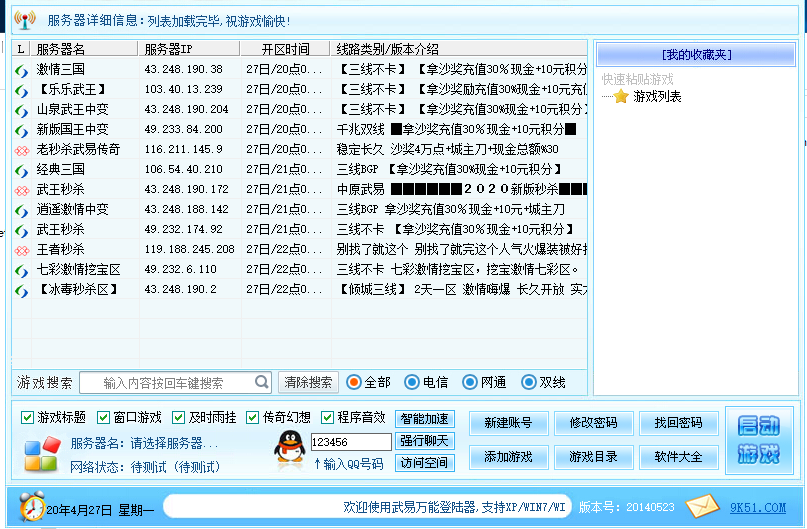Click the red status icon beside 王者秒杀
807x529 pixels.
pyautogui.click(x=21, y=249)
